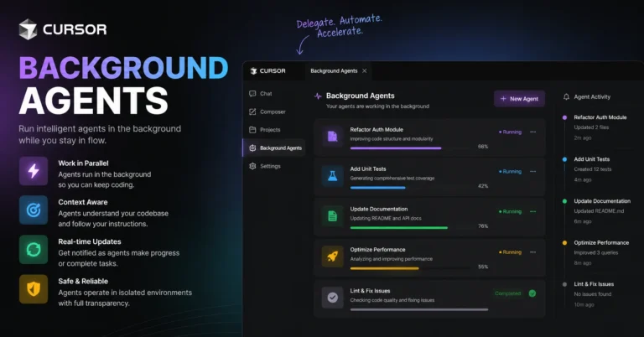The image size is (644, 337).
Task: Click 'No issues found' activity text
Action: (x=592, y=294)
